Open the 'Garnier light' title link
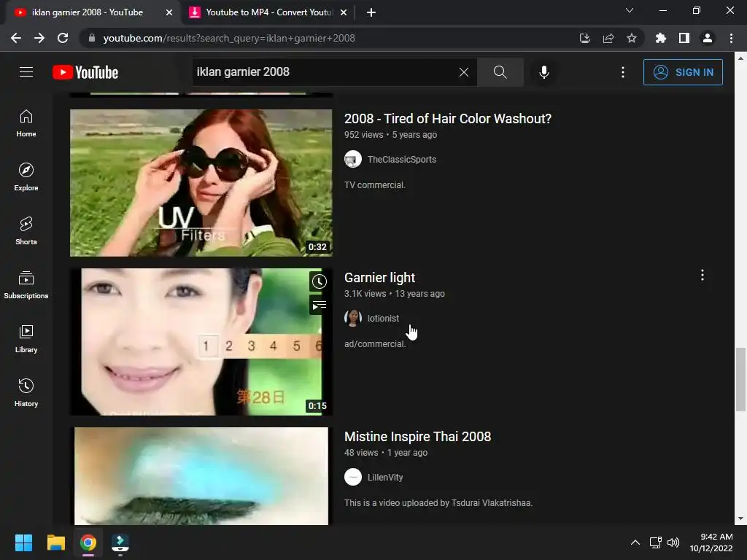Image resolution: width=747 pixels, height=560 pixels. (379, 278)
